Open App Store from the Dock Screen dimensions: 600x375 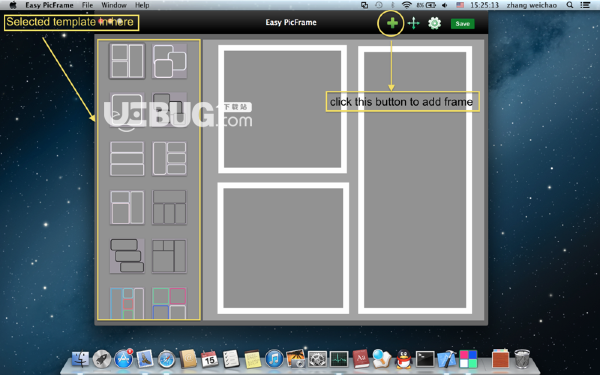click(x=123, y=359)
